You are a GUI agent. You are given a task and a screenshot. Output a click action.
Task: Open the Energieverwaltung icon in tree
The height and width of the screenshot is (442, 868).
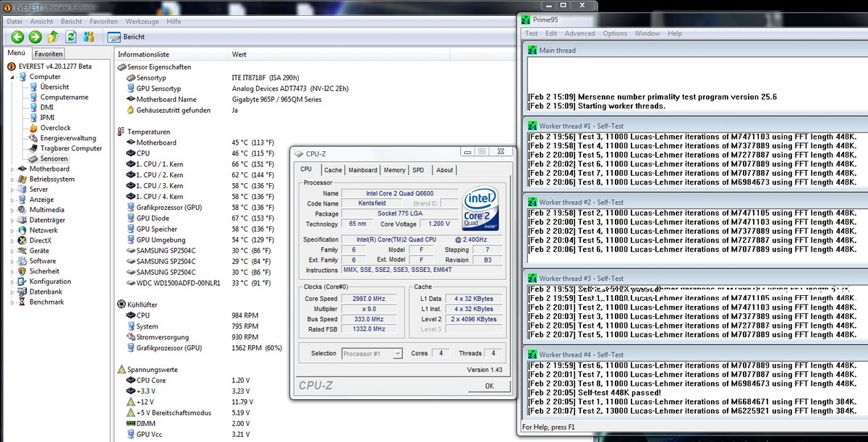click(x=33, y=138)
